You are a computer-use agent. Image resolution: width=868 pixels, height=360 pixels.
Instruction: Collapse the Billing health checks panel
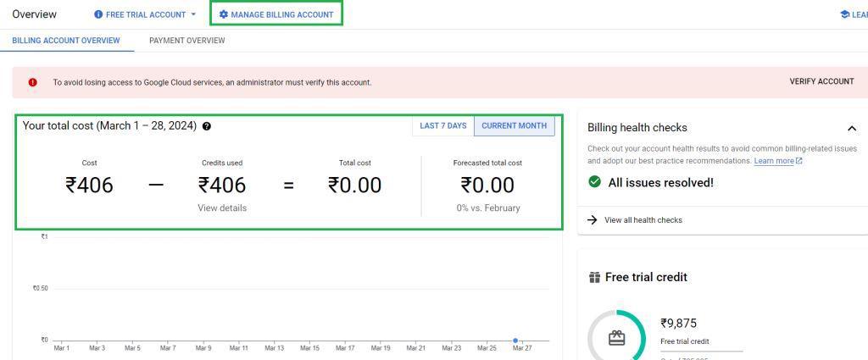tap(852, 128)
